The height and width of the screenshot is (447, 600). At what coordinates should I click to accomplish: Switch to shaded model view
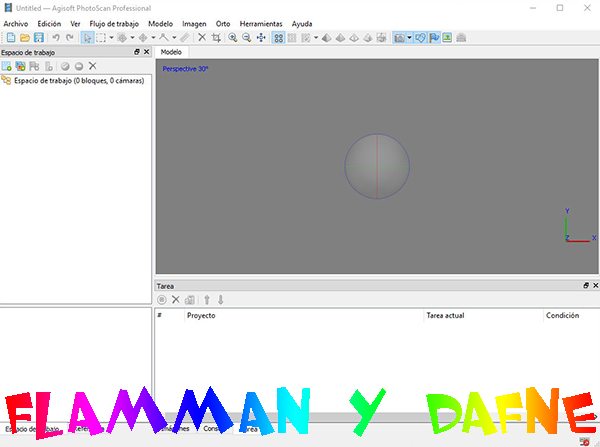(326, 38)
